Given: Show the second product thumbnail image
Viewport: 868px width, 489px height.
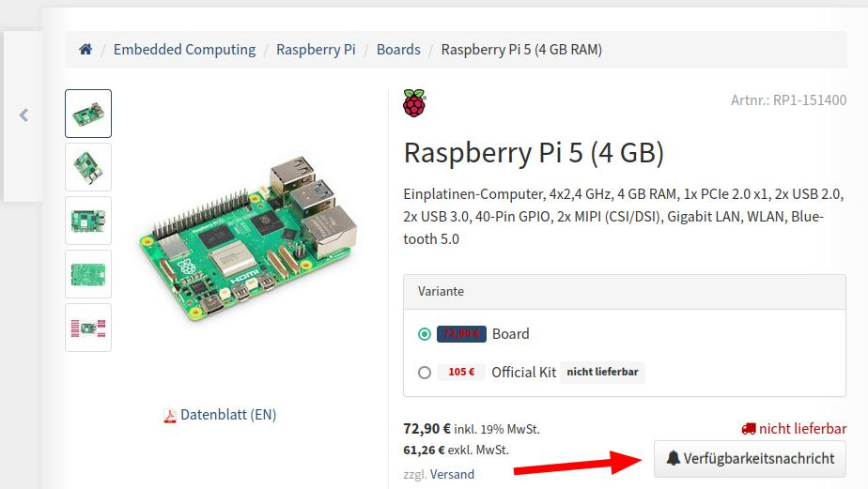Looking at the screenshot, I should (x=88, y=167).
